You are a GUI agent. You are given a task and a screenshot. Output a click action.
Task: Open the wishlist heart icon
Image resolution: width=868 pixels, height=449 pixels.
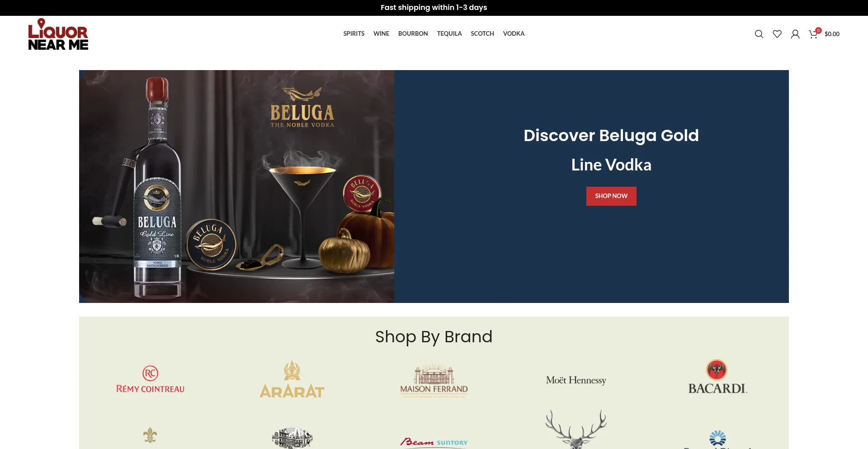pos(777,34)
